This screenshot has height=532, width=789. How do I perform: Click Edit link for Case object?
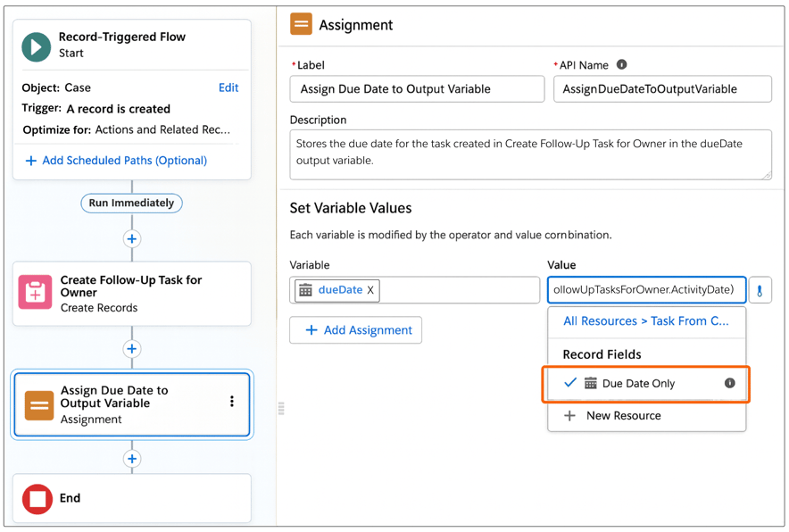(x=228, y=87)
